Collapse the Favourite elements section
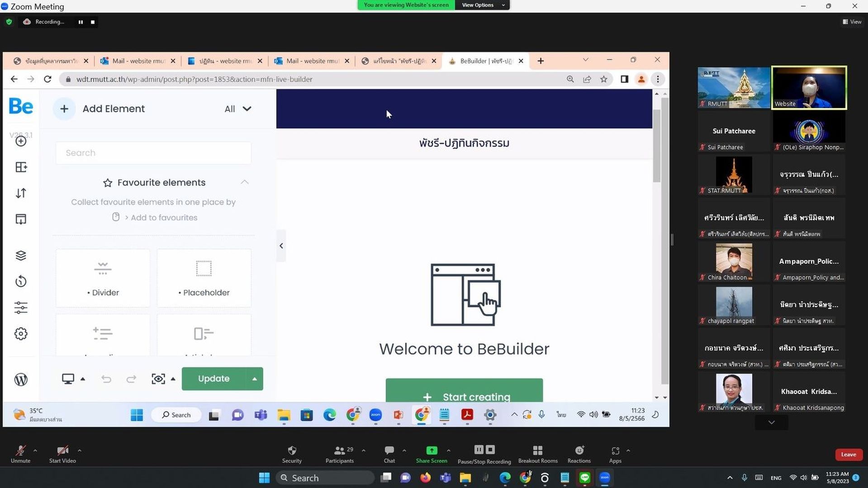 [244, 182]
